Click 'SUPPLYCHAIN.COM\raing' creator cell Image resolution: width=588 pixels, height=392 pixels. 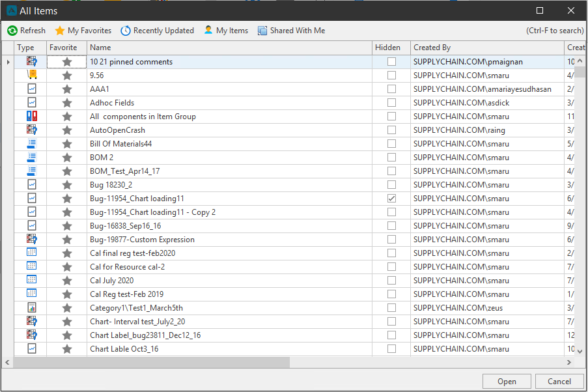pyautogui.click(x=487, y=130)
